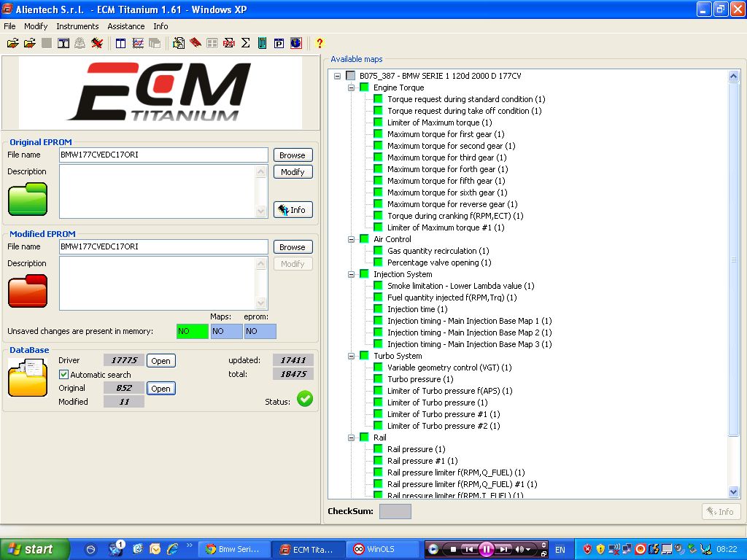Click Modify button in Original EPROM
Viewport: 747px width, 560px height.
coord(293,172)
